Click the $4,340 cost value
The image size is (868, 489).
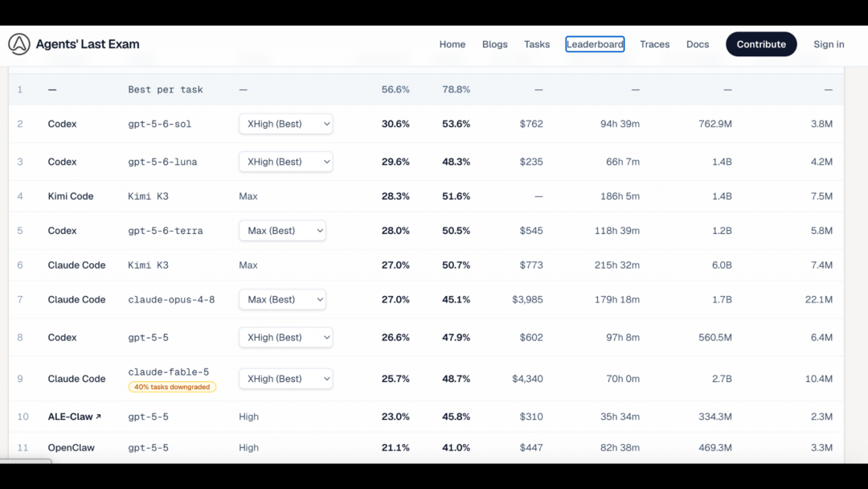[527, 379]
